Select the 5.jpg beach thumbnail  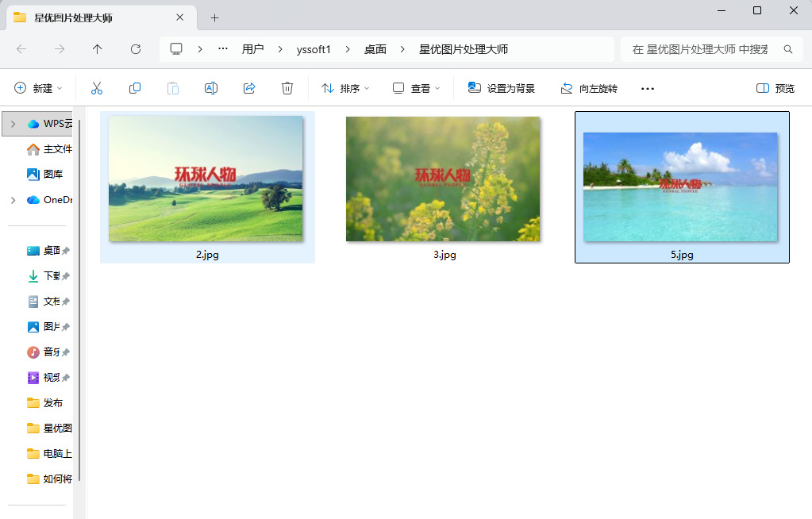[680, 187]
